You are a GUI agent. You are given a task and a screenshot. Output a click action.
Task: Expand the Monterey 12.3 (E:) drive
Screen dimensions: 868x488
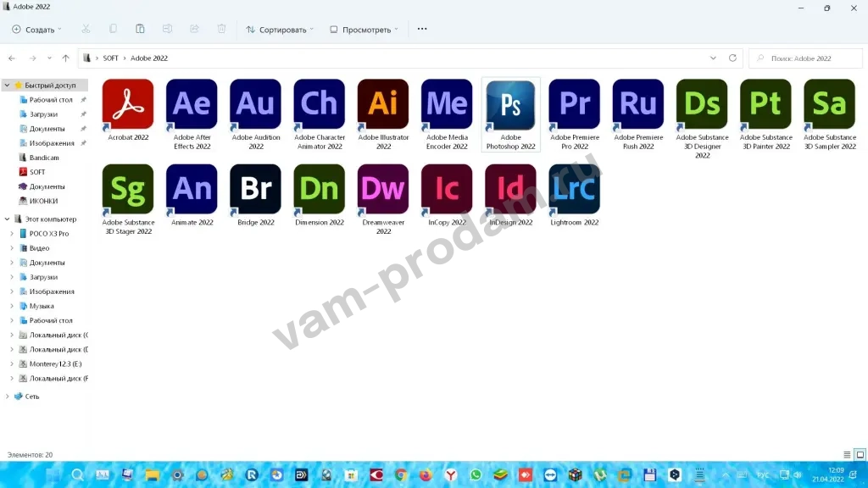12,364
